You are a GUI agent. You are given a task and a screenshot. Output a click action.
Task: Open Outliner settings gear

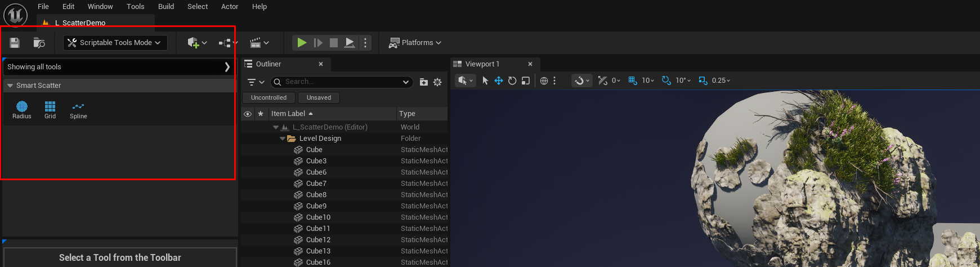(437, 82)
